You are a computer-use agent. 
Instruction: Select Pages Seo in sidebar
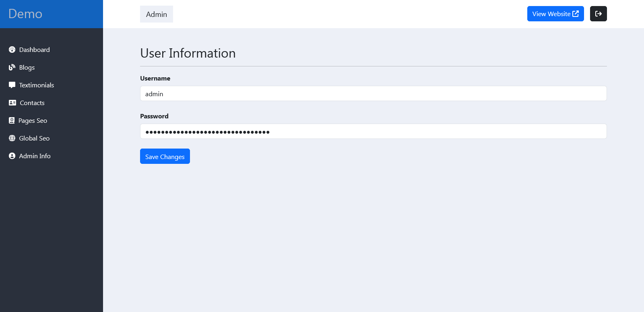click(33, 120)
